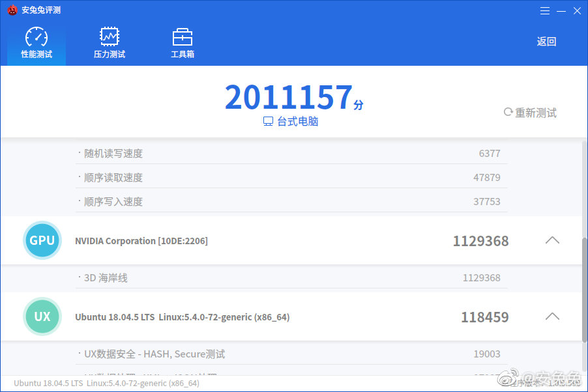
Task: Click the GPU score 1129368 in header
Action: pos(480,241)
